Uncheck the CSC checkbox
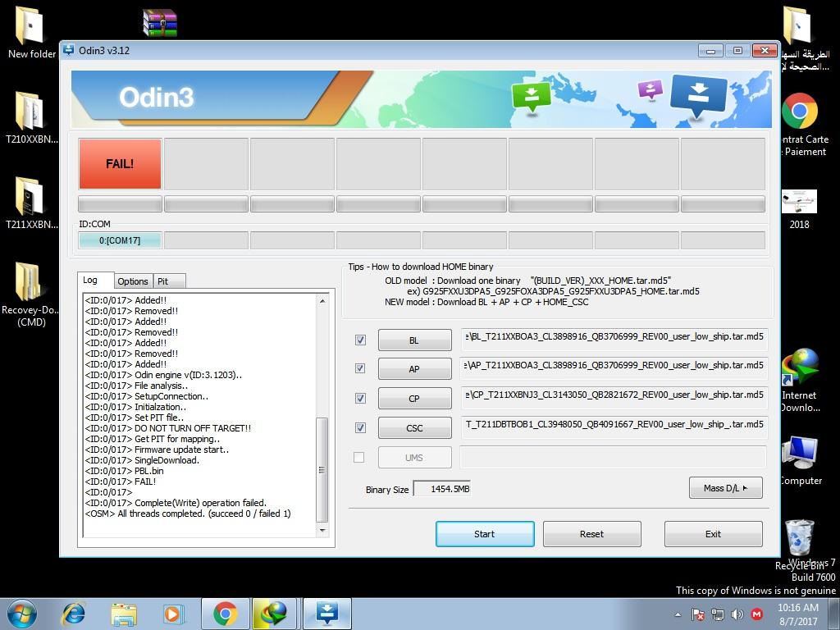 click(361, 427)
